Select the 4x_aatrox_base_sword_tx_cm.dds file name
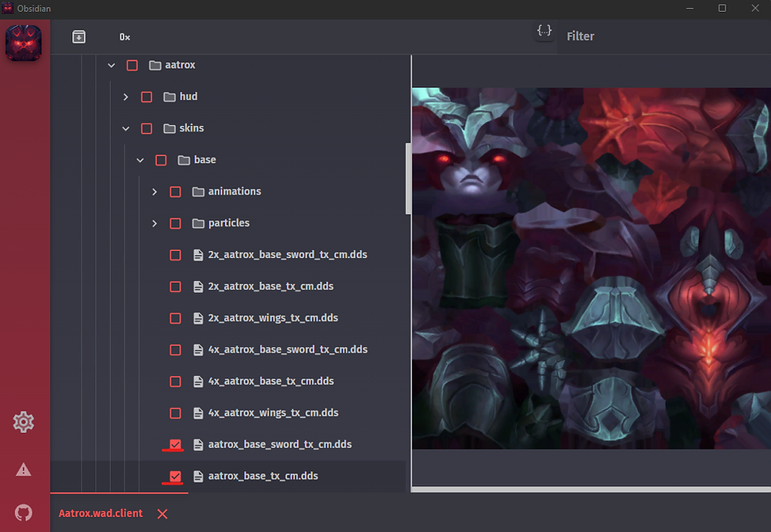The image size is (771, 532). pyautogui.click(x=288, y=349)
